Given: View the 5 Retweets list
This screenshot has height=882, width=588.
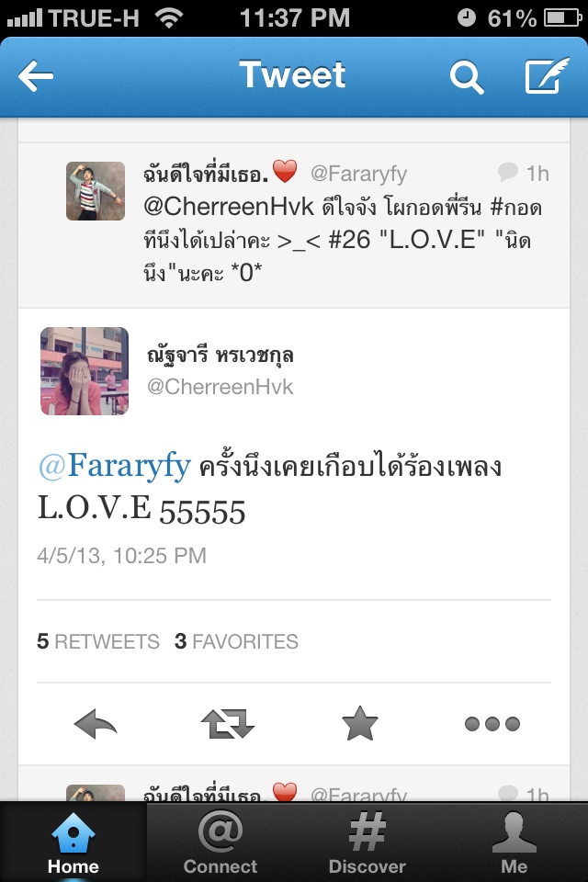Looking at the screenshot, I should pyautogui.click(x=98, y=641).
